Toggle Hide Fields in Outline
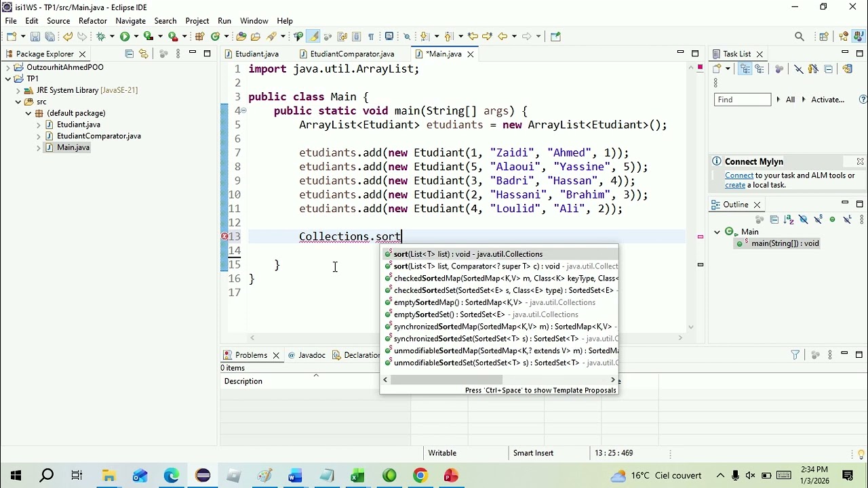 tap(804, 220)
